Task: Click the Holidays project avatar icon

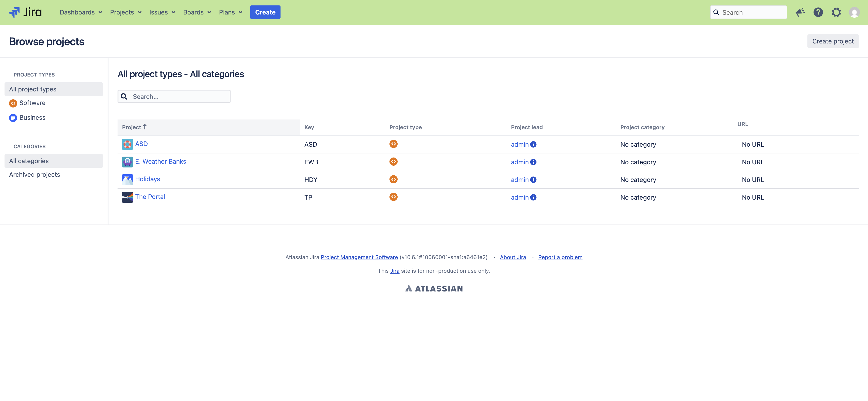Action: click(x=127, y=179)
